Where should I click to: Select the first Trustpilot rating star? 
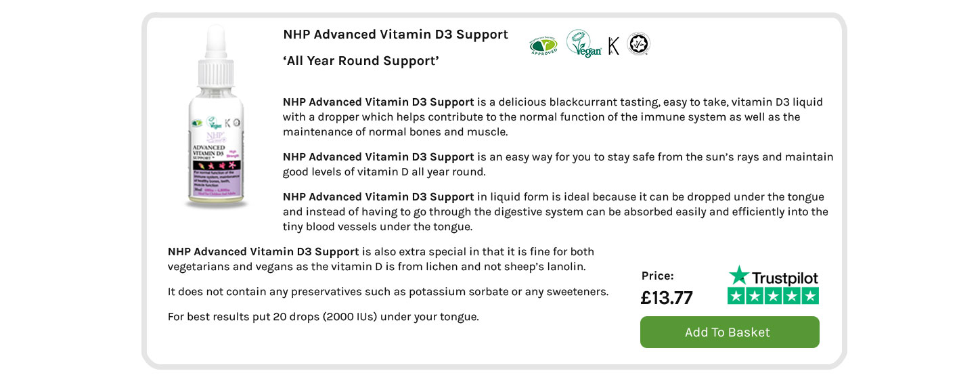point(736,296)
